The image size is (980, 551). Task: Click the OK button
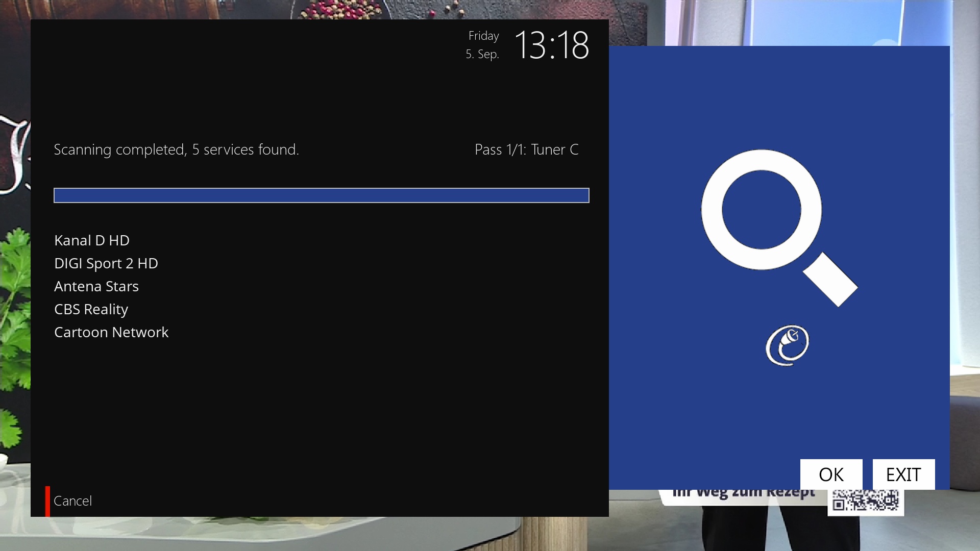click(831, 474)
